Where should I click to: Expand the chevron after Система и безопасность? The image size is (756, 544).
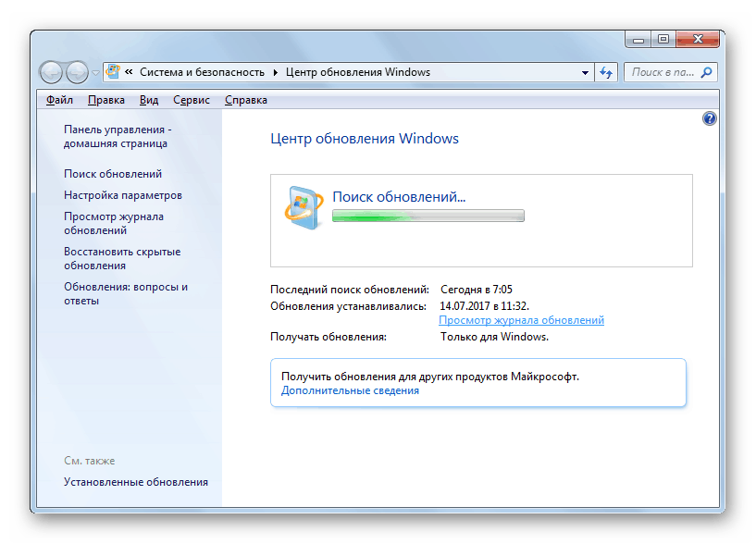[276, 71]
